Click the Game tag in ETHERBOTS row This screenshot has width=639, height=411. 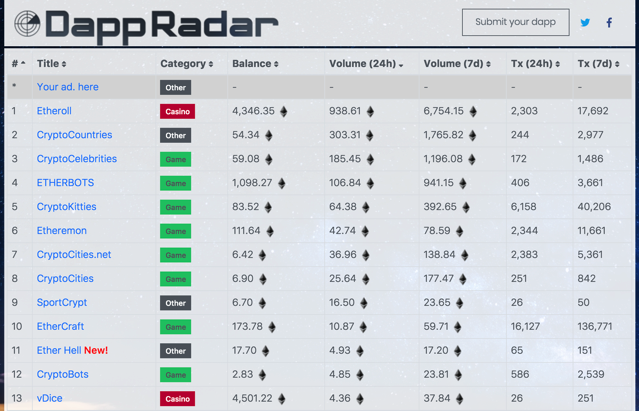[x=175, y=183]
